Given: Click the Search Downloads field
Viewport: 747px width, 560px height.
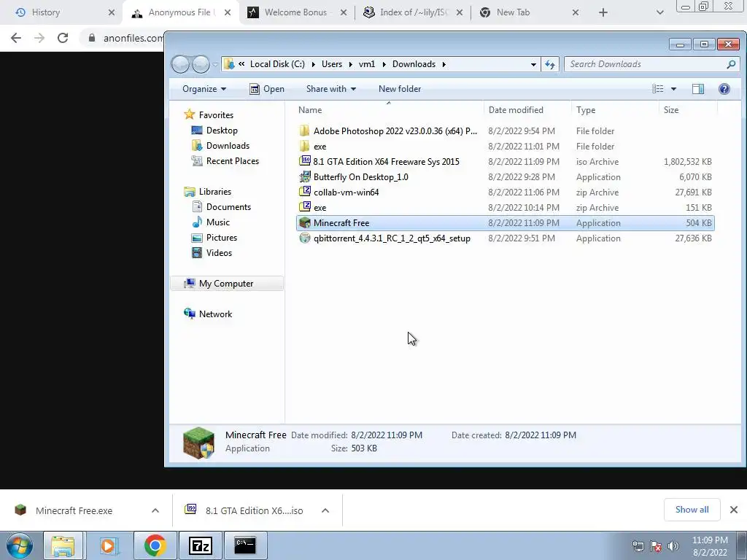Looking at the screenshot, I should (651, 64).
